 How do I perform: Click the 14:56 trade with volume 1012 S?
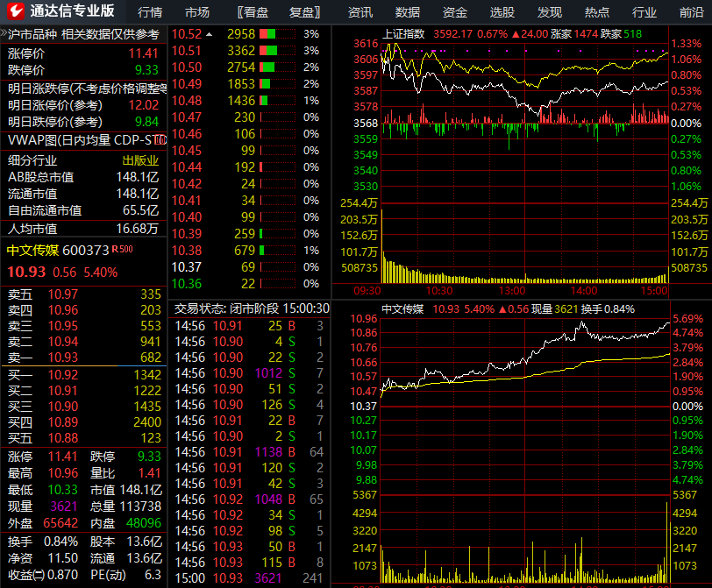249,373
